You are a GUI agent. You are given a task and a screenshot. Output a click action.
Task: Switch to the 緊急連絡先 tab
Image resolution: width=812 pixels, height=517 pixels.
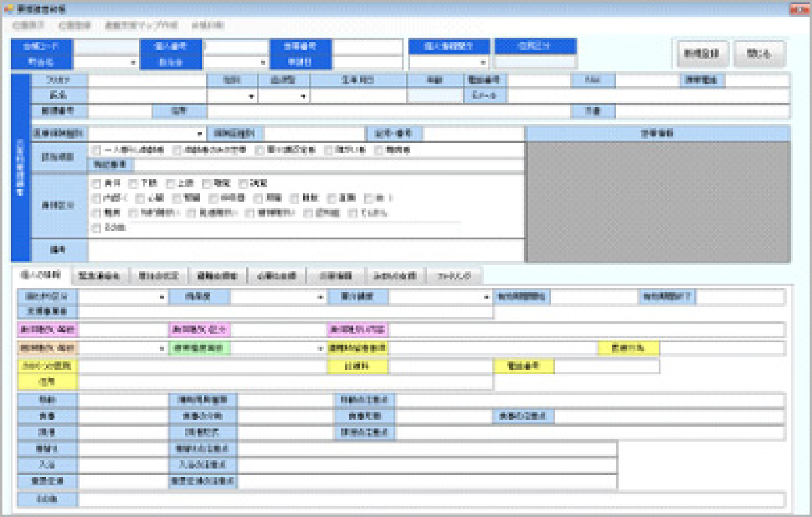[x=99, y=276]
